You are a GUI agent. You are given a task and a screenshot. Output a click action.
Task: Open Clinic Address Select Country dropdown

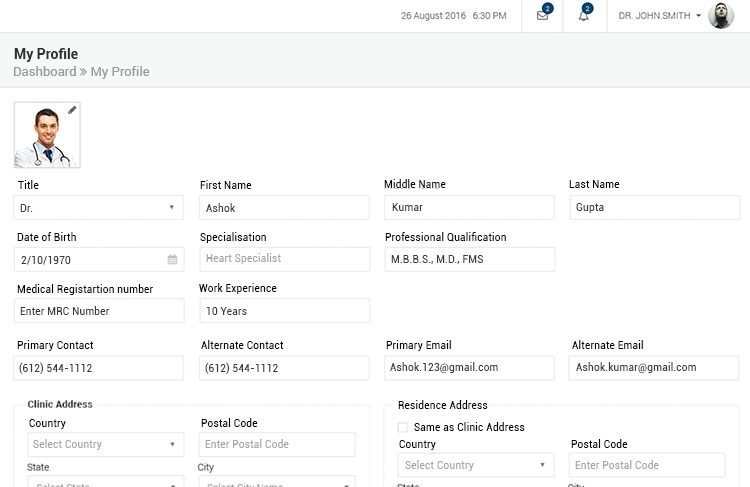(106, 444)
